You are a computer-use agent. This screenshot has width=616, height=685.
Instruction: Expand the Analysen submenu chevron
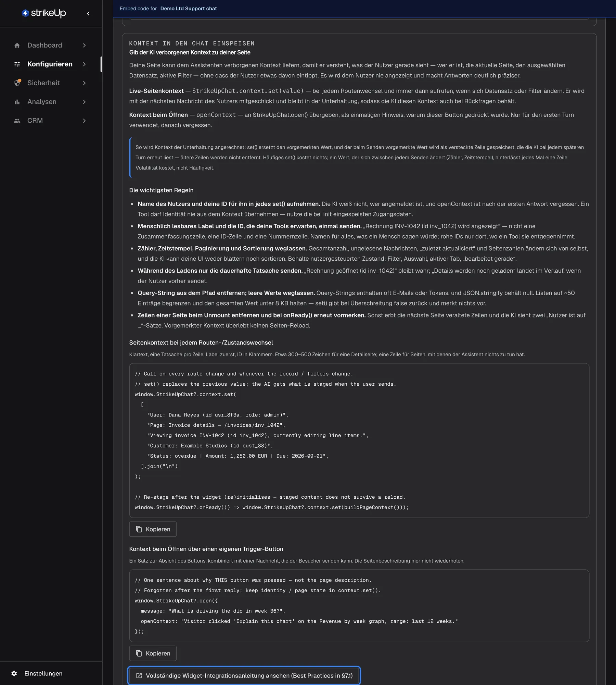pyautogui.click(x=84, y=102)
